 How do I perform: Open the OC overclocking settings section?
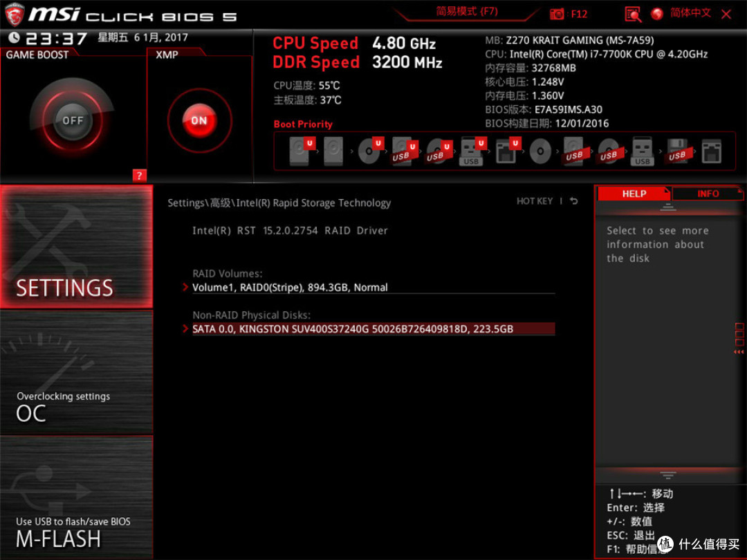click(76, 373)
